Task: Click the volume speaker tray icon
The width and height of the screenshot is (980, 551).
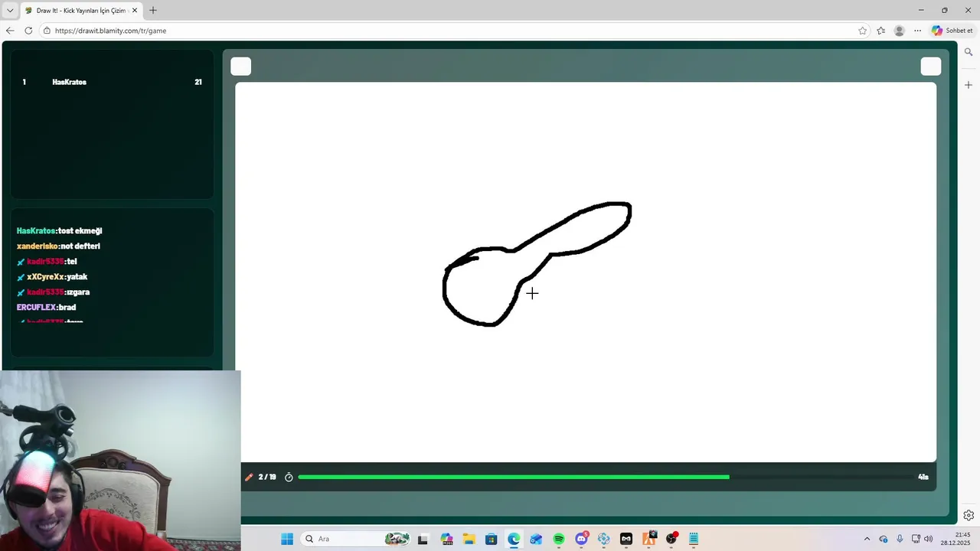Action: (x=929, y=539)
